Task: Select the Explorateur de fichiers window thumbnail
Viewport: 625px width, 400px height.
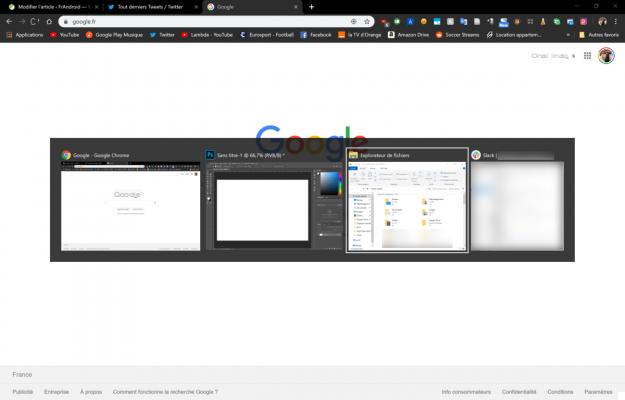Action: pyautogui.click(x=407, y=200)
